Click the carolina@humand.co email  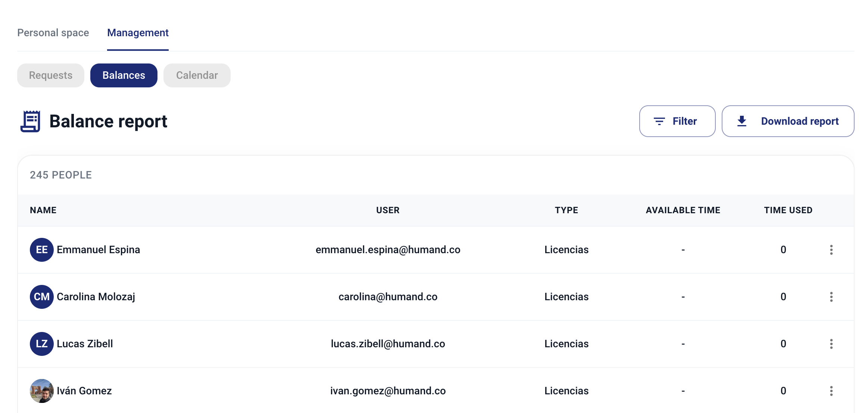(x=388, y=297)
